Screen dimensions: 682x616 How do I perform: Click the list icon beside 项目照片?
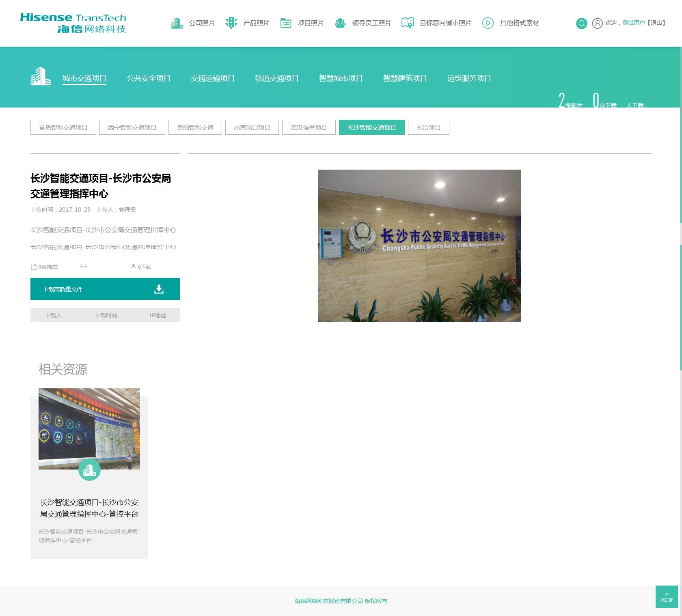[286, 23]
